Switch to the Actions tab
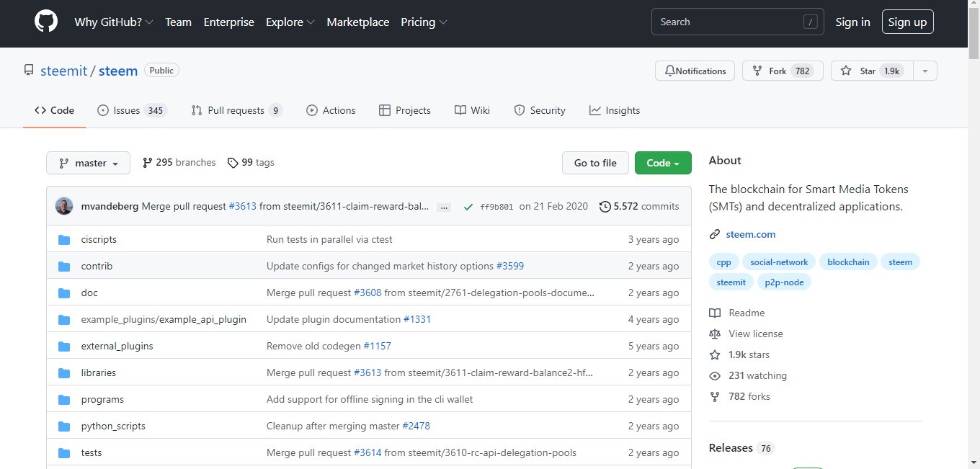Viewport: 980px width, 469px height. click(331, 110)
